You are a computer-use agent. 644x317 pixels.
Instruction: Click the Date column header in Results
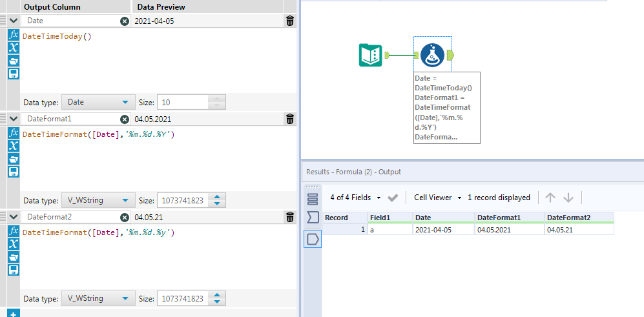(444, 218)
